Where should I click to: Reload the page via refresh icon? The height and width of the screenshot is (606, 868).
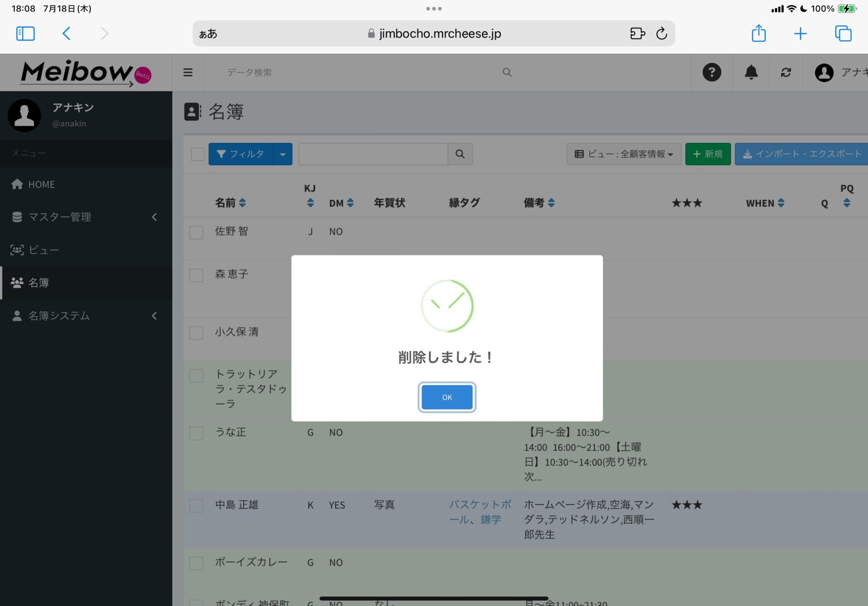[661, 33]
